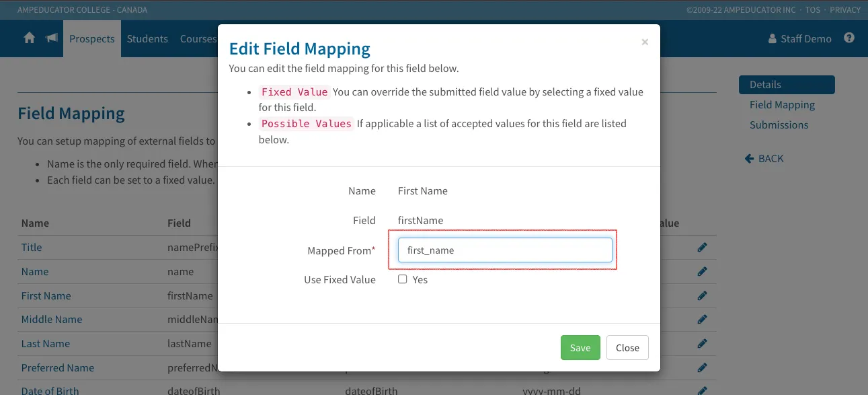Edit the Name row pencil icon
Screen dimensions: 868x395
point(703,272)
